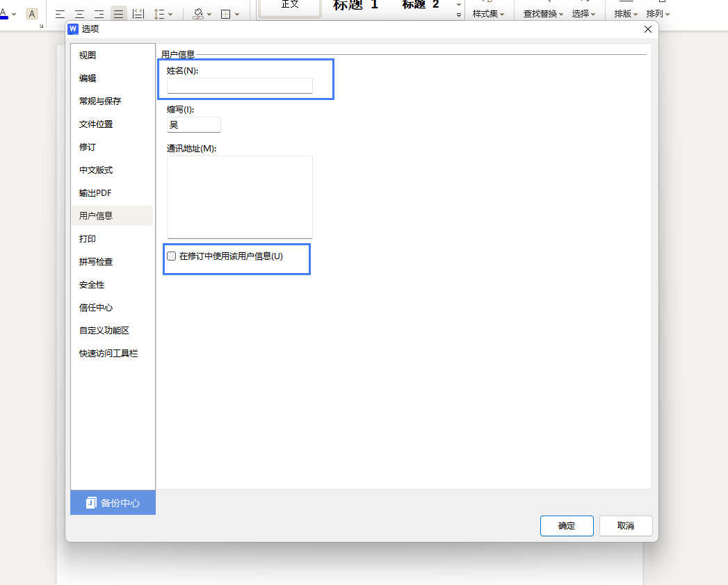This screenshot has height=585, width=728.
Task: Open the 样式集 dropdown
Action: [488, 14]
